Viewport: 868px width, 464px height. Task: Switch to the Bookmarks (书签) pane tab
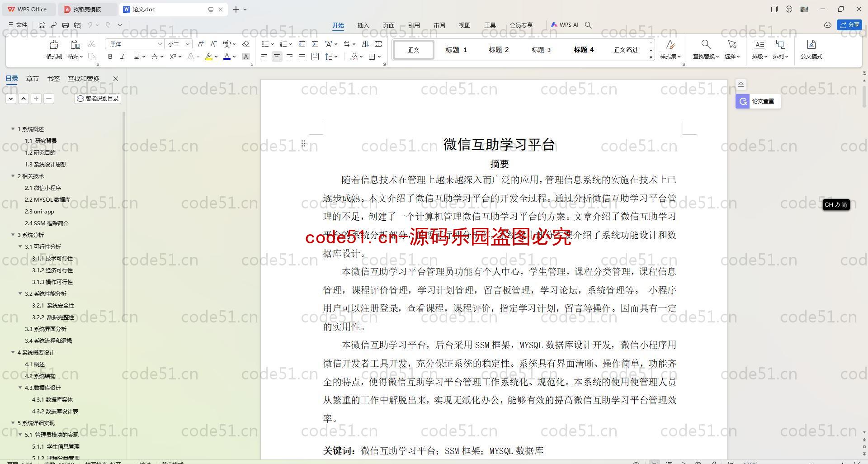pyautogui.click(x=53, y=79)
